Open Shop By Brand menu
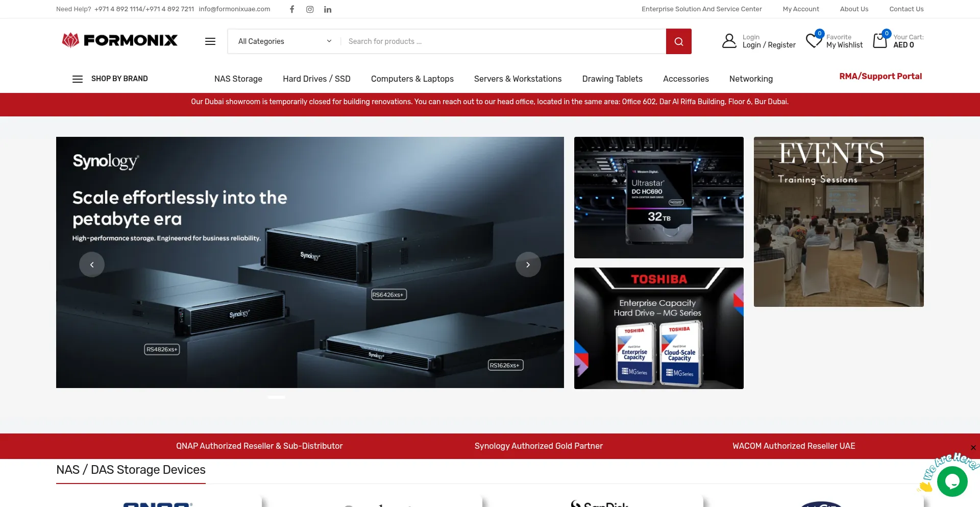980x507 pixels. pos(119,79)
